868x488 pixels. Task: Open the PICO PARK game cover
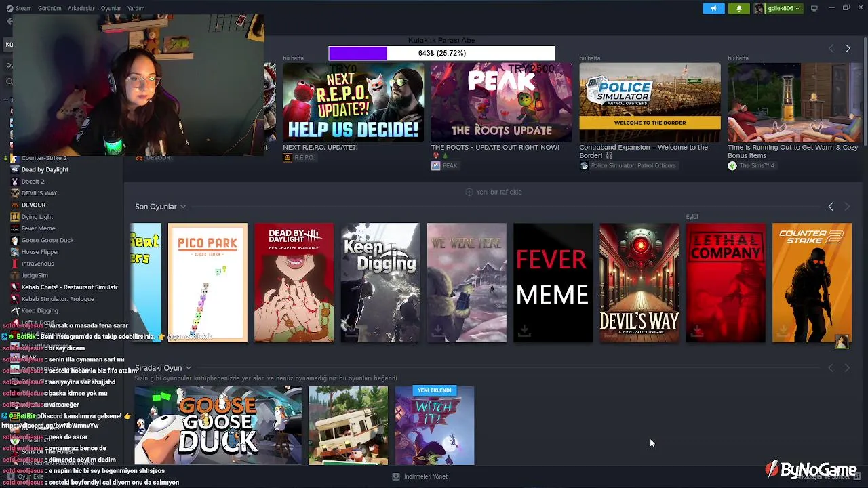click(x=208, y=283)
